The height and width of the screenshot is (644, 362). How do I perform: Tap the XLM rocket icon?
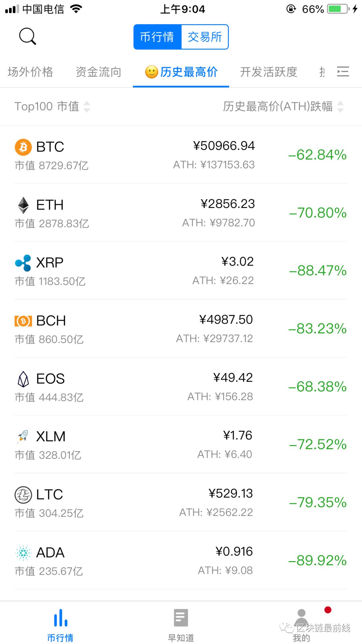(23, 436)
